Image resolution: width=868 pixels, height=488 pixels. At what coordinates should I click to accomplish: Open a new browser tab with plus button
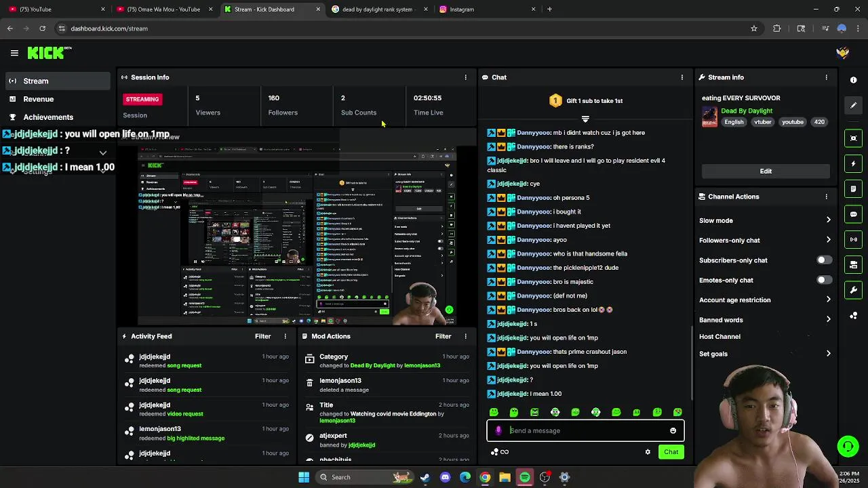click(549, 9)
